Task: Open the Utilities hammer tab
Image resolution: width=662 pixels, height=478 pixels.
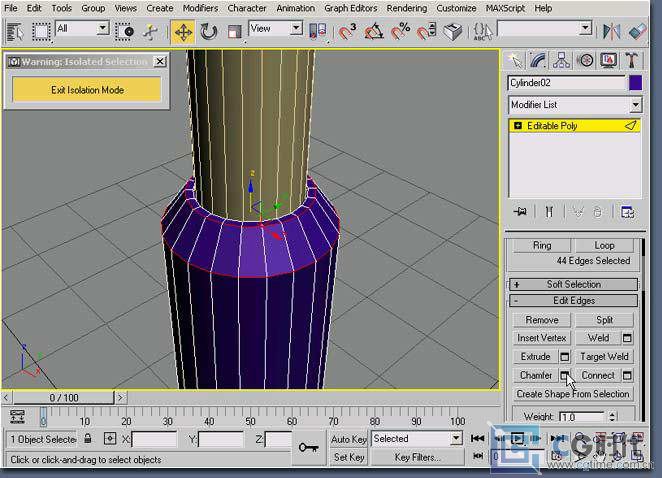Action: click(x=634, y=60)
